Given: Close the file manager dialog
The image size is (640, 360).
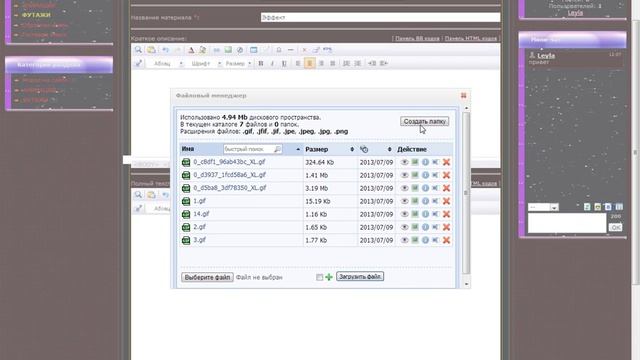Looking at the screenshot, I should click(x=463, y=96).
